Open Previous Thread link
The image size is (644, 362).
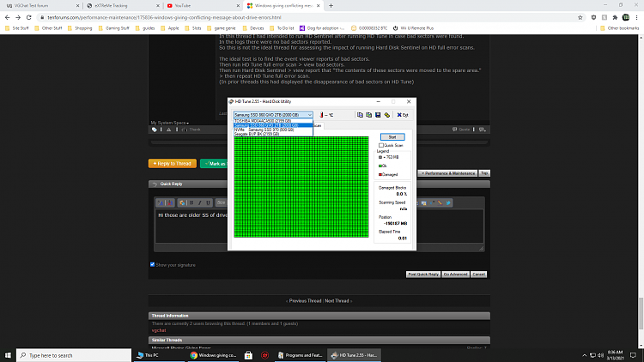pos(305,301)
